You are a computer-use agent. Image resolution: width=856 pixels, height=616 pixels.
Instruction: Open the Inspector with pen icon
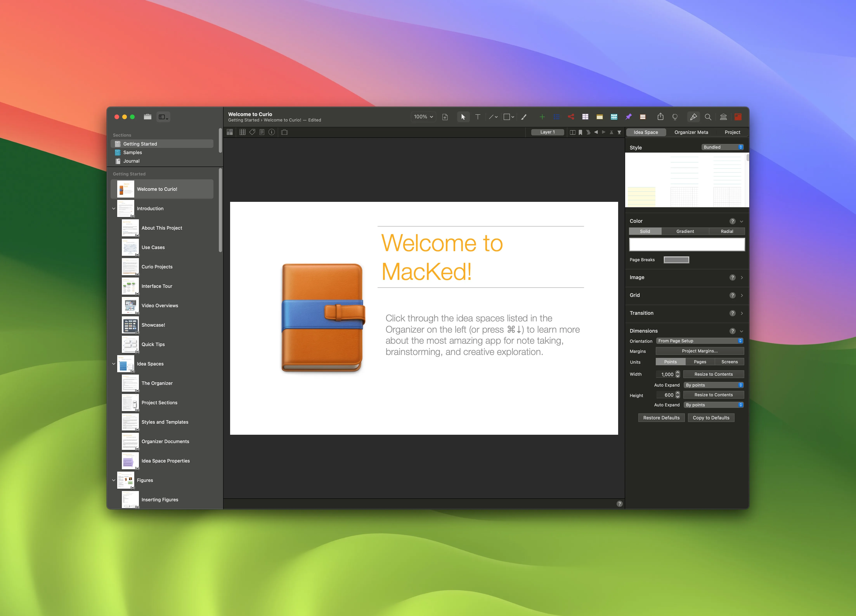(x=693, y=117)
